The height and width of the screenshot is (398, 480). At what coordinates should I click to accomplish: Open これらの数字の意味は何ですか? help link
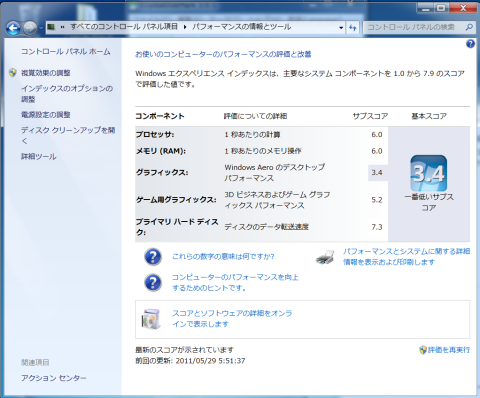(223, 256)
